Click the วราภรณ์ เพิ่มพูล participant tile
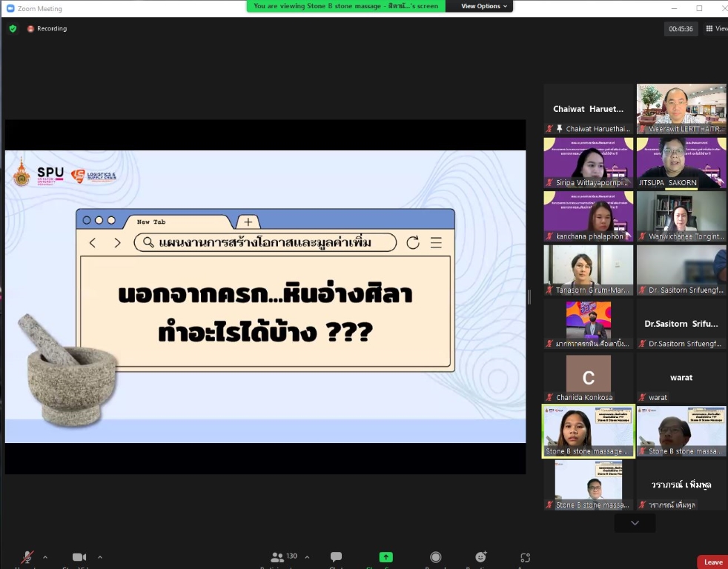The width and height of the screenshot is (728, 569). coord(681,485)
